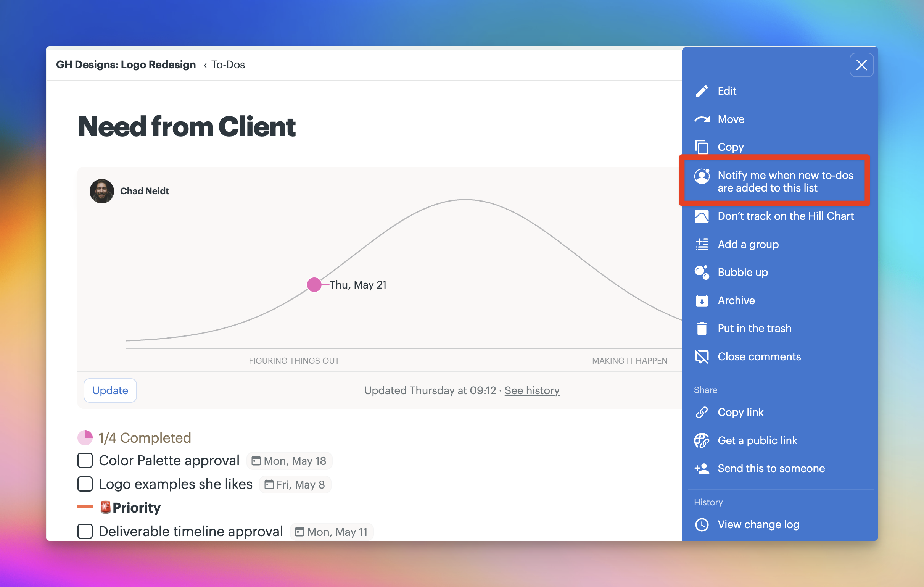The width and height of the screenshot is (924, 587).
Task: Click the Mon, May 18 due date
Action: click(290, 461)
